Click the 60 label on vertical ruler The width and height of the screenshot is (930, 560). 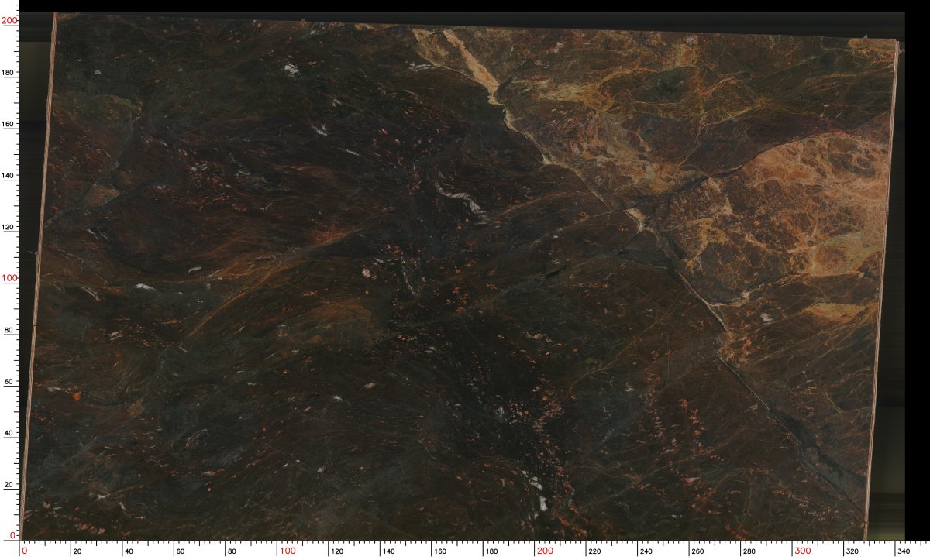pos(9,382)
